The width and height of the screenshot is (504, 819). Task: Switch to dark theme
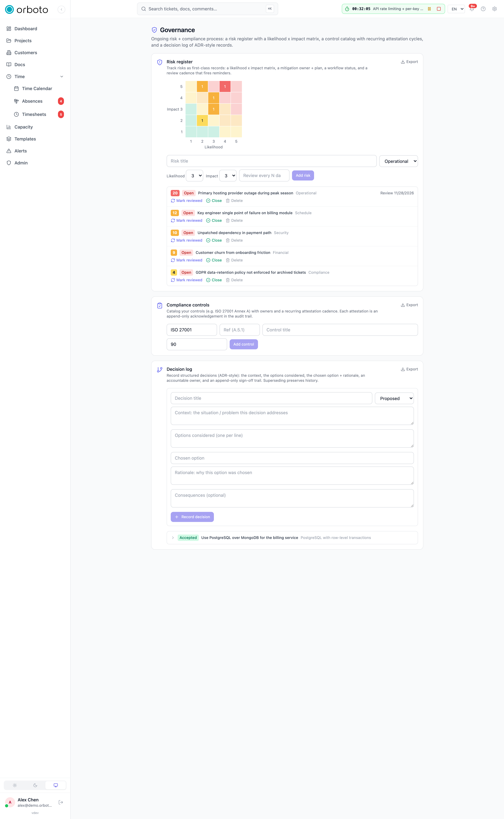(x=35, y=785)
